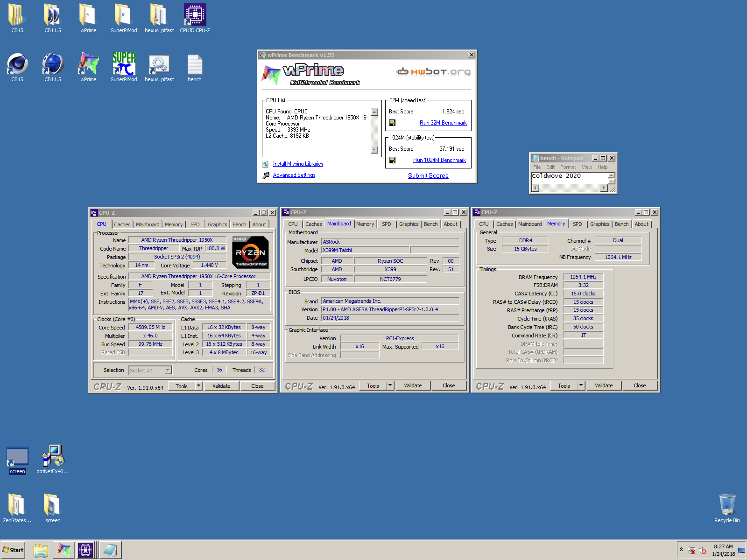The width and height of the screenshot is (747, 560).
Task: Open the hexus_pifast folder icon
Action: point(159,19)
